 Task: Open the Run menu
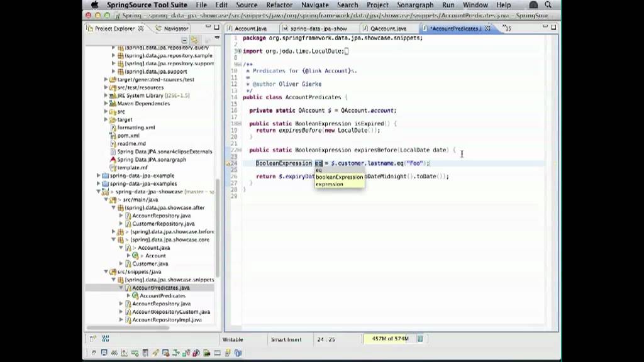tap(448, 5)
